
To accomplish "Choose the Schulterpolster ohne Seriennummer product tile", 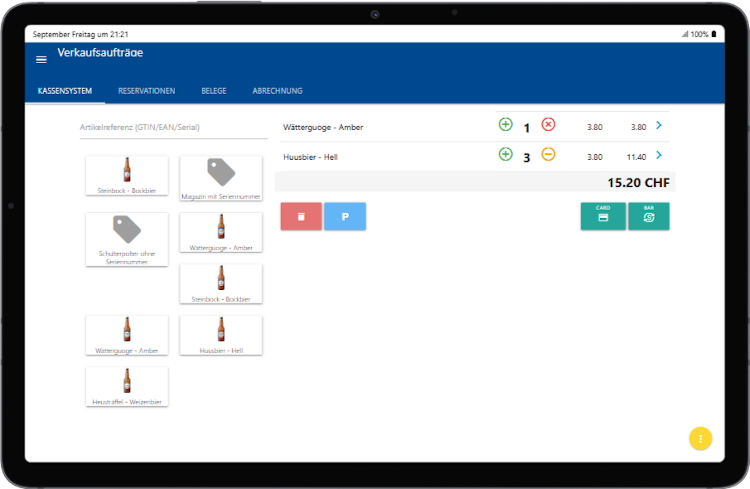I will tap(127, 239).
